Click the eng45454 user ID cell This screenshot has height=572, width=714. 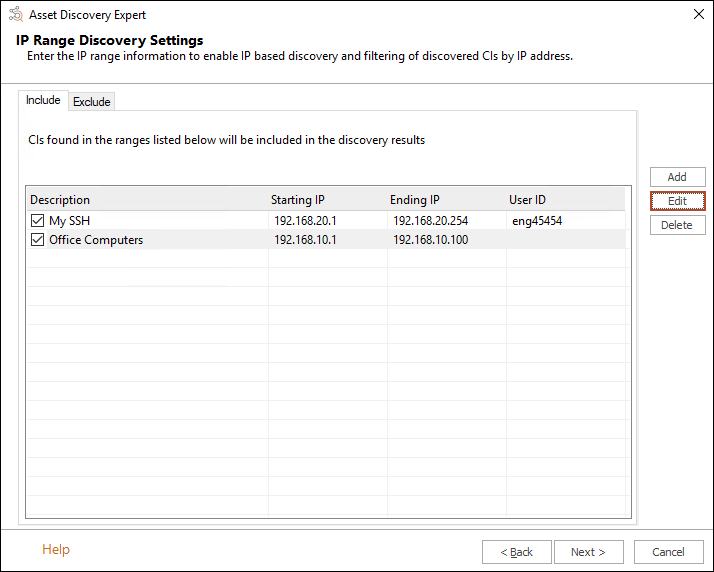click(537, 220)
